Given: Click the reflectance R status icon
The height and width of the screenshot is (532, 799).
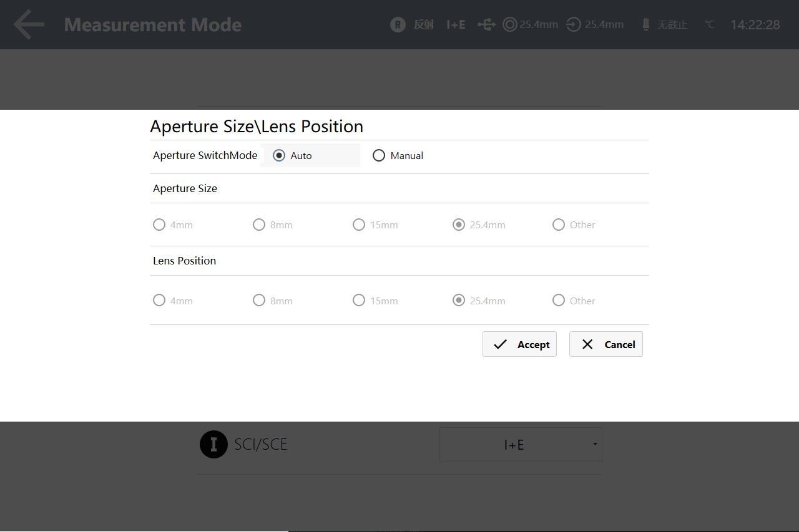Looking at the screenshot, I should pos(398,25).
